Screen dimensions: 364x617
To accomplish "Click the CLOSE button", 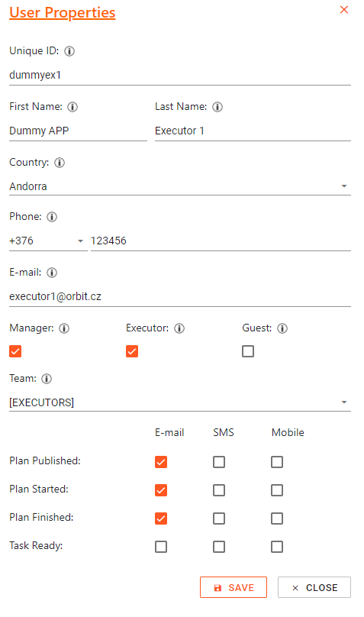I will (314, 587).
